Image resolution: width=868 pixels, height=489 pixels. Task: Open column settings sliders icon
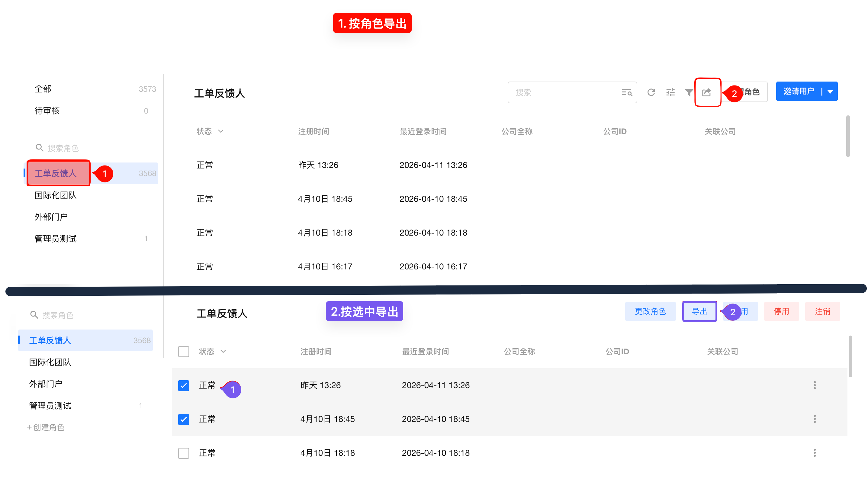pyautogui.click(x=670, y=92)
